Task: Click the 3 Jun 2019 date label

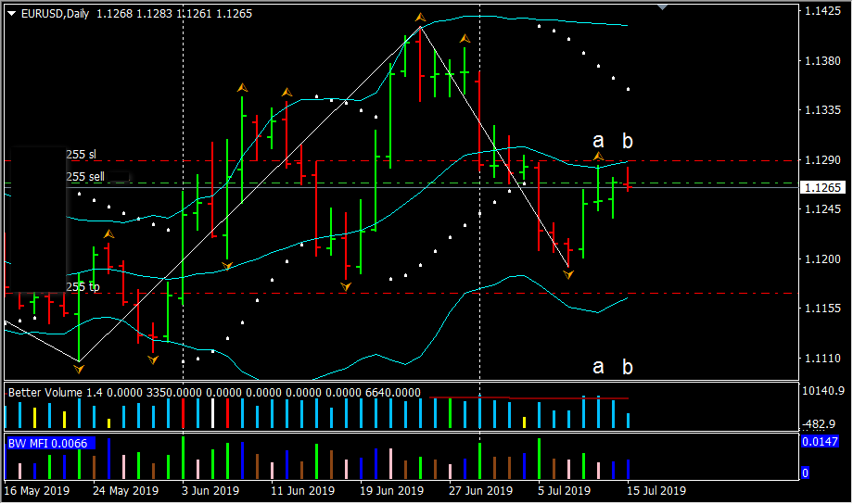Action: [x=210, y=490]
